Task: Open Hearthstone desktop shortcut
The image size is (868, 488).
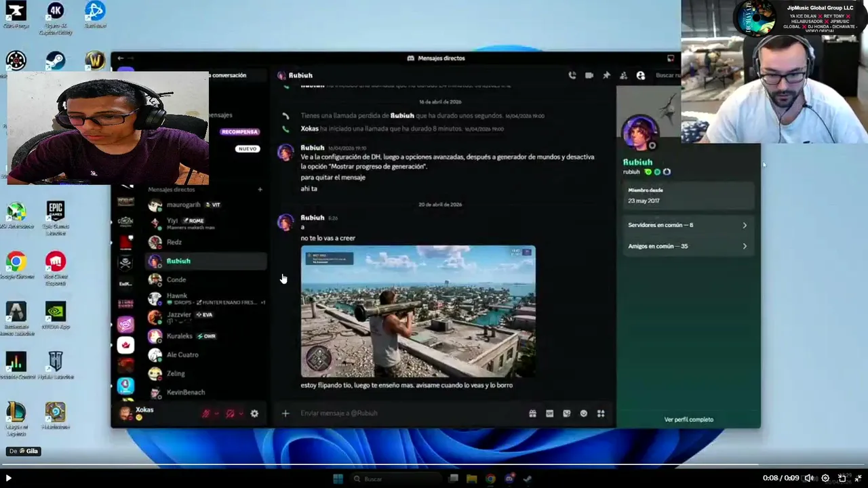Action: [x=56, y=416]
